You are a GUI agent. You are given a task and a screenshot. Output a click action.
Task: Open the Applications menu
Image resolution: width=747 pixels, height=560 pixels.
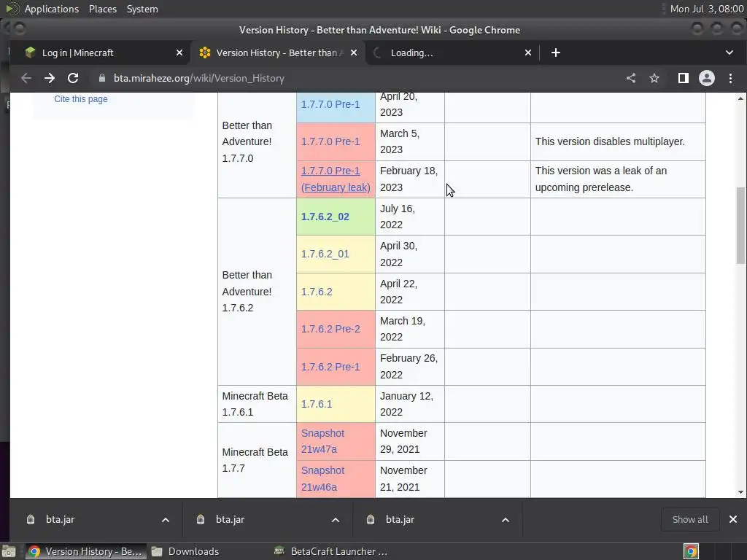tap(52, 9)
